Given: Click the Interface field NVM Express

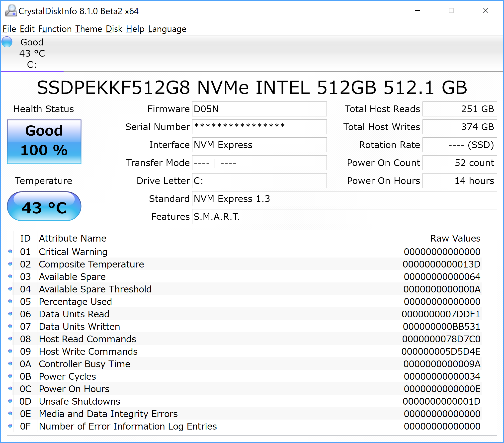Looking at the screenshot, I should pos(259,145).
